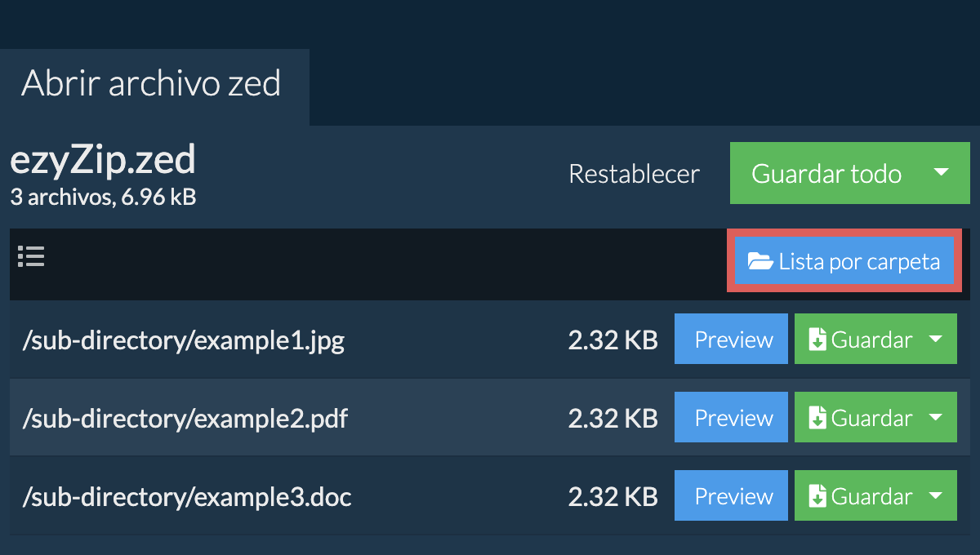Select the /sub-directory/example1.jpg file name
980x555 pixels.
(184, 340)
